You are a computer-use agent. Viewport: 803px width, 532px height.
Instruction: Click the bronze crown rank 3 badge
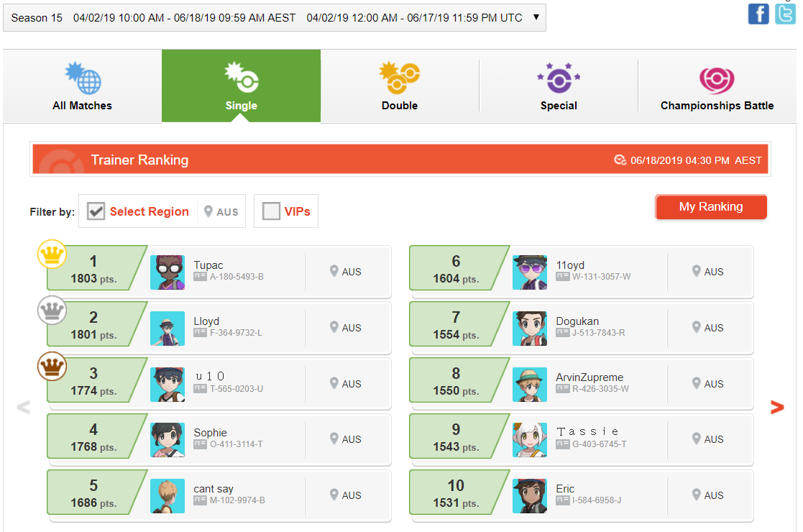tap(52, 367)
